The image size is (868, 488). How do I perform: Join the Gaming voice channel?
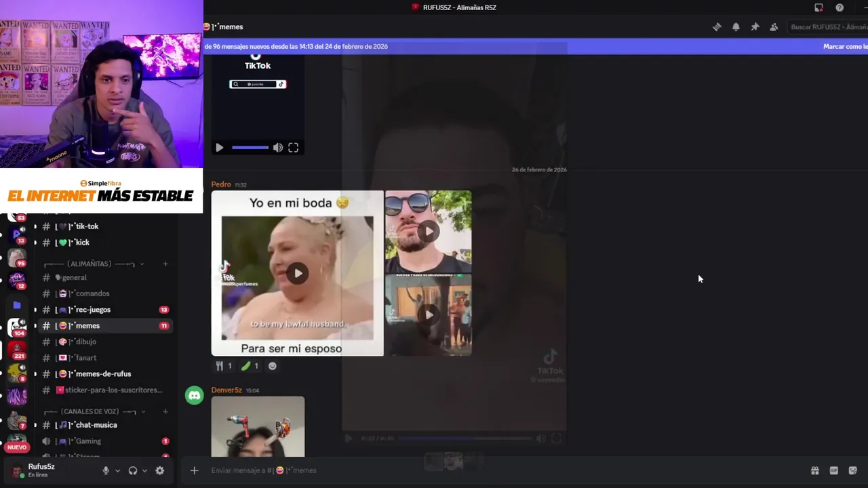click(x=104, y=441)
